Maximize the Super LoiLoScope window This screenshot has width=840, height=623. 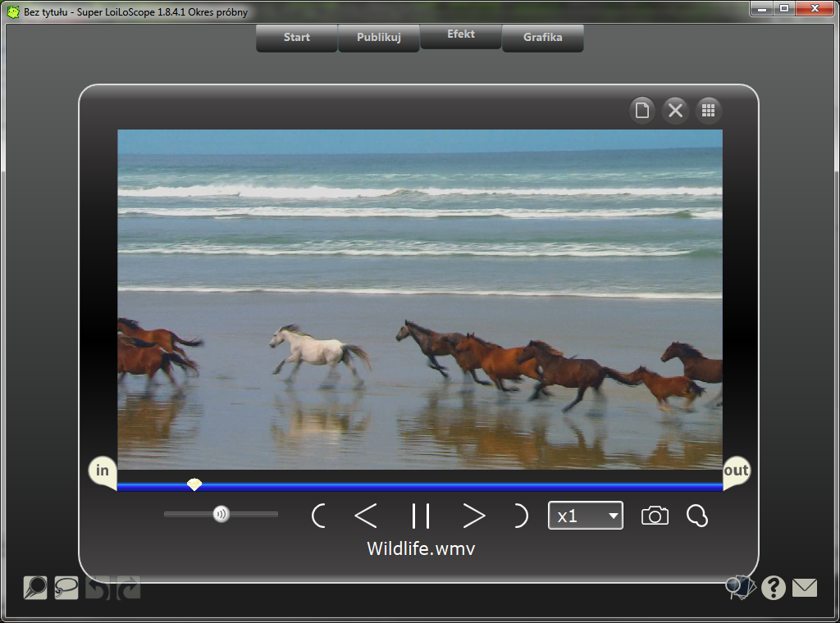(x=783, y=9)
